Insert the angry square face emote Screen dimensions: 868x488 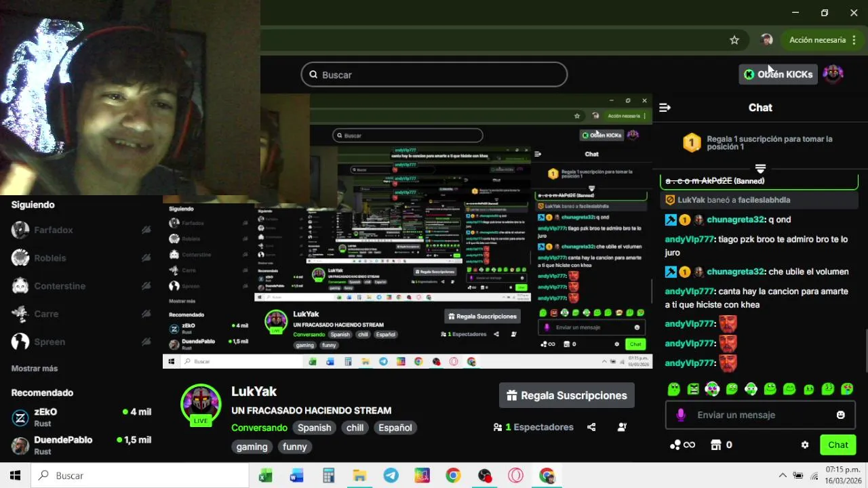pos(693,389)
